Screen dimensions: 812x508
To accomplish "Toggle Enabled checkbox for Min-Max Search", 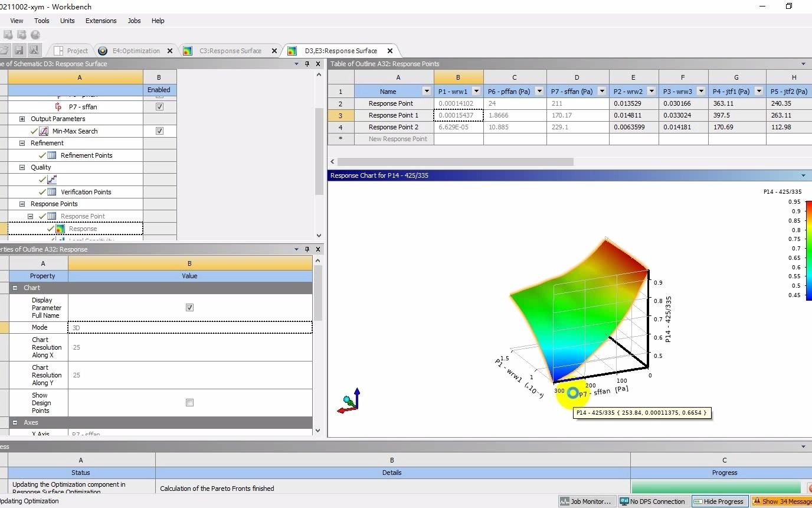I will pos(159,131).
